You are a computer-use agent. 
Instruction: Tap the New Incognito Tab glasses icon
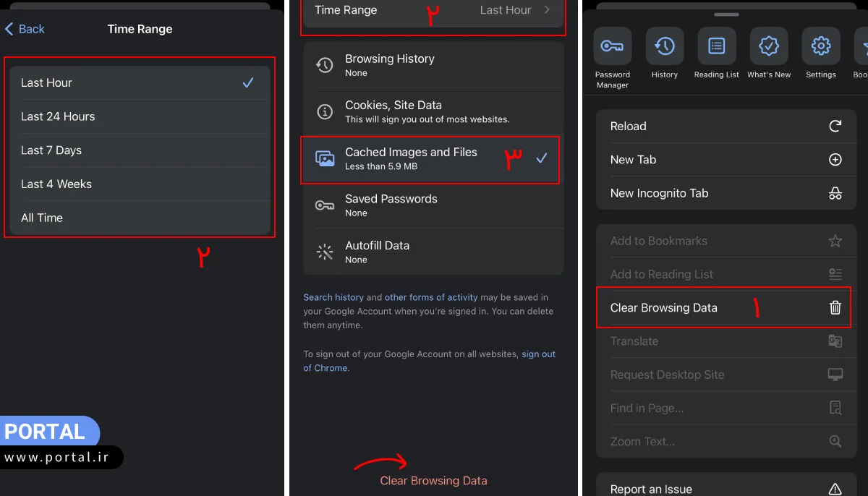(x=835, y=193)
